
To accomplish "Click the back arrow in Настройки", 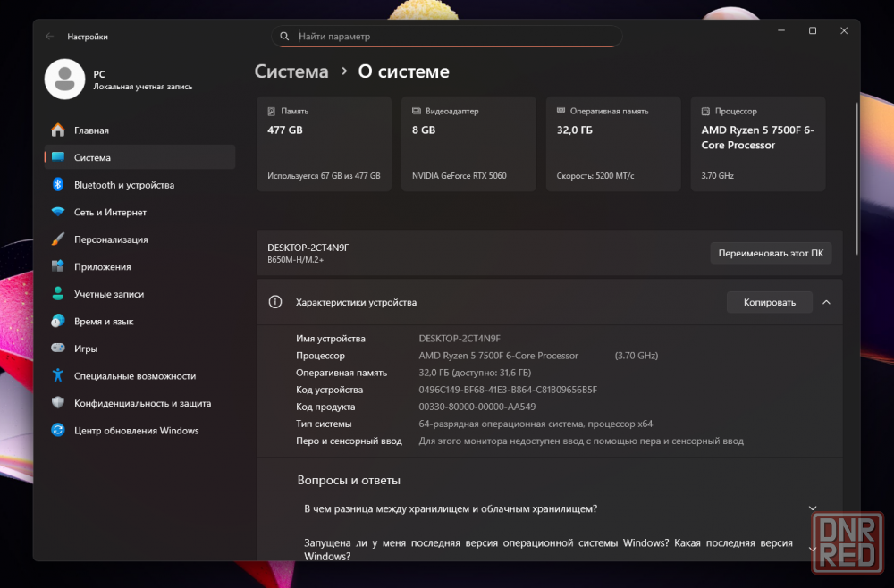I will click(x=49, y=37).
